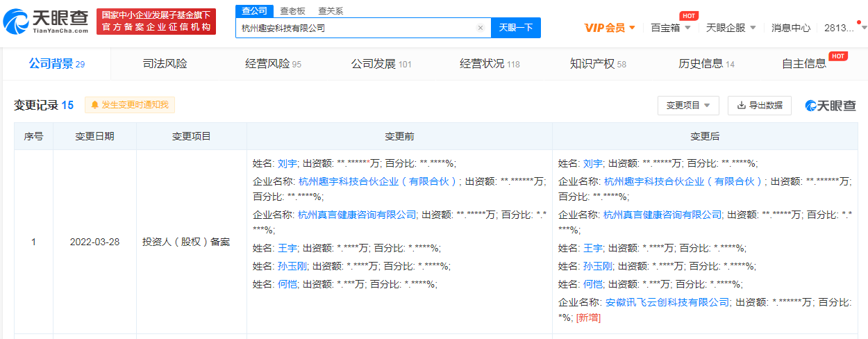The width and height of the screenshot is (868, 339).
Task: Open 王宇 link in 变更前 column
Action: [x=287, y=248]
